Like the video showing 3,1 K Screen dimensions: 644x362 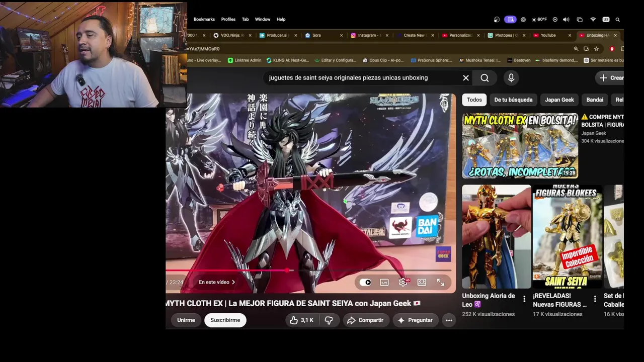coord(302,320)
